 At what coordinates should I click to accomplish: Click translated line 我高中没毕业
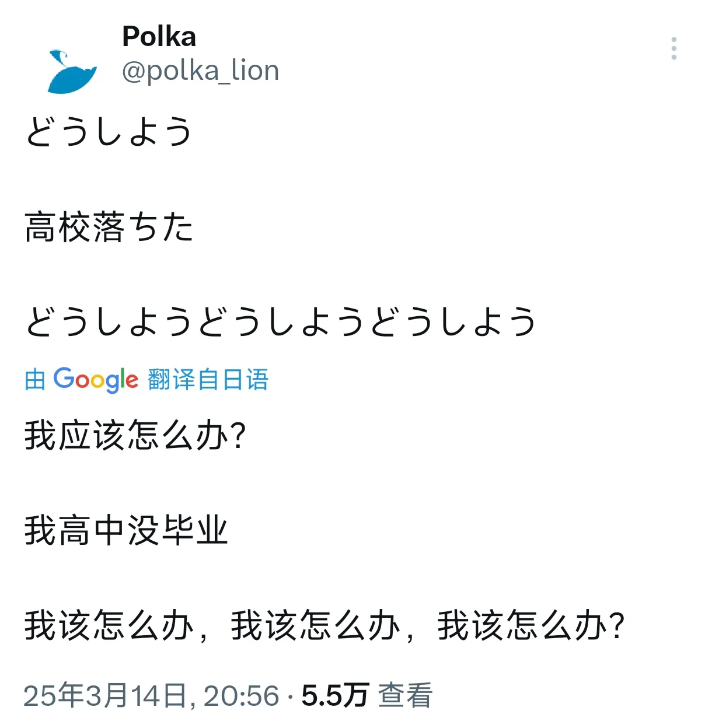[126, 530]
